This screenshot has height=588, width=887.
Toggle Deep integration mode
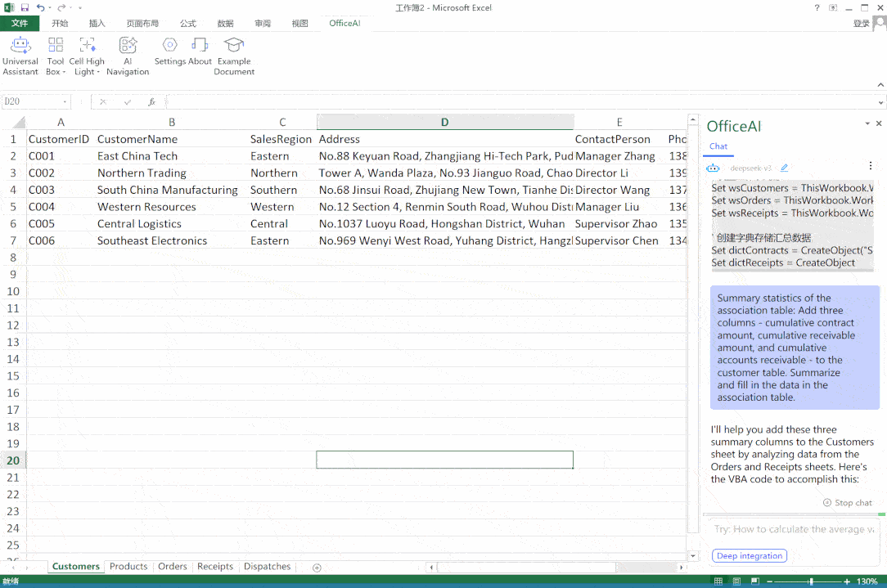tap(749, 556)
